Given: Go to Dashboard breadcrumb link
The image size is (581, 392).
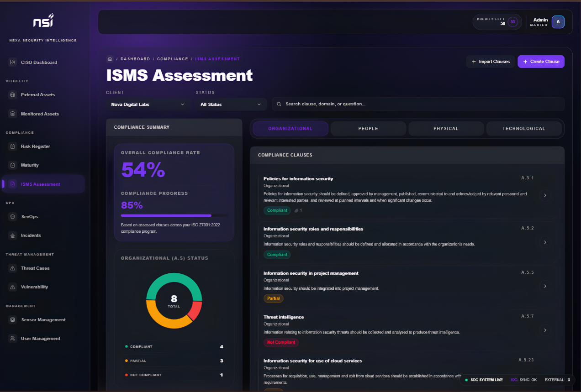Looking at the screenshot, I should [x=135, y=59].
